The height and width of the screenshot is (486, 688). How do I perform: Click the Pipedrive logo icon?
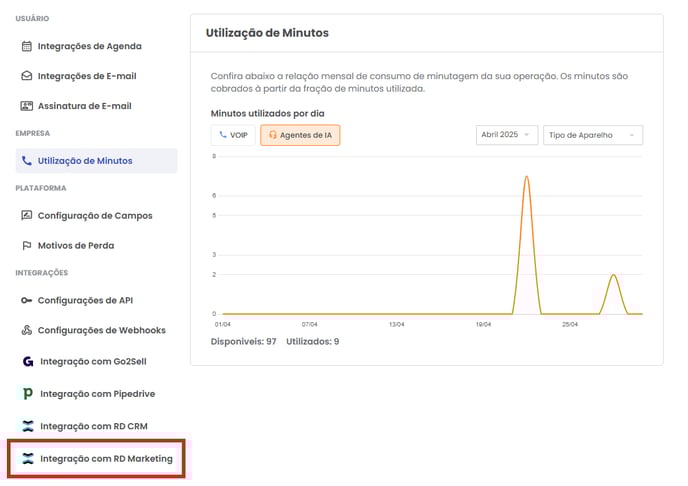point(27,394)
